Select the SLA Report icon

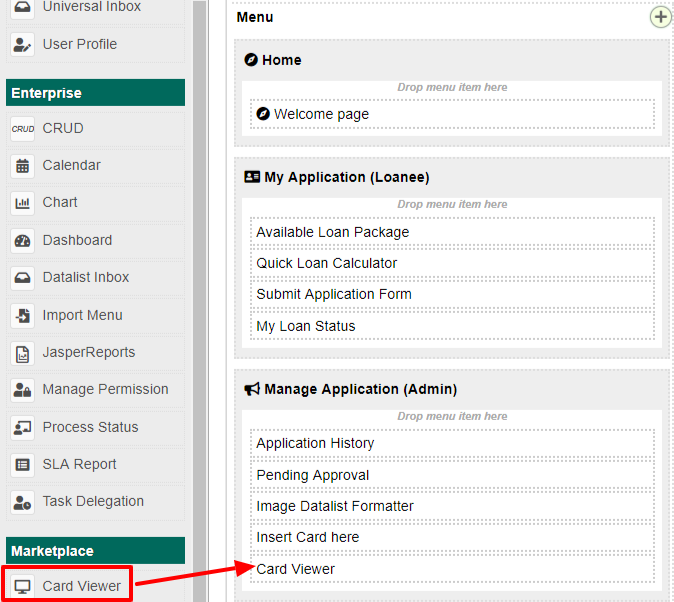click(22, 465)
